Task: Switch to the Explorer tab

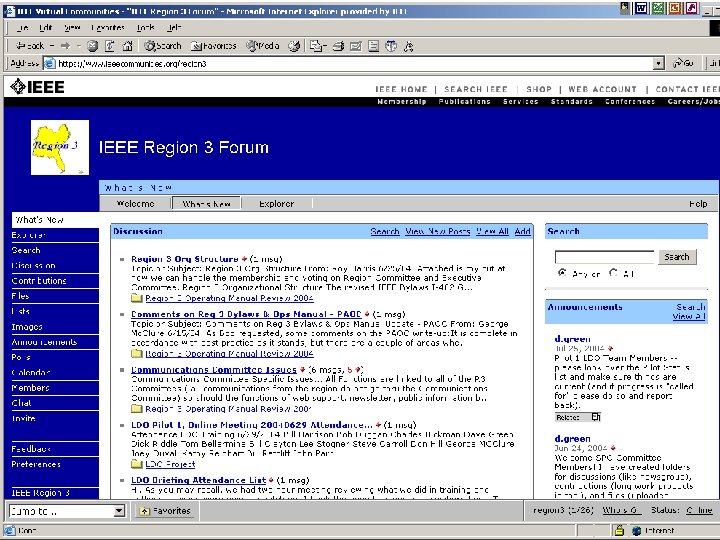Action: pyautogui.click(x=276, y=203)
